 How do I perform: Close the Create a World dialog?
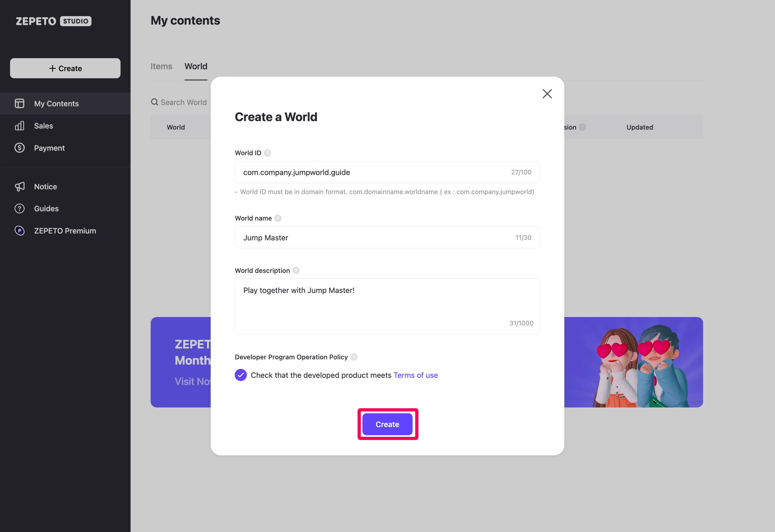[547, 94]
